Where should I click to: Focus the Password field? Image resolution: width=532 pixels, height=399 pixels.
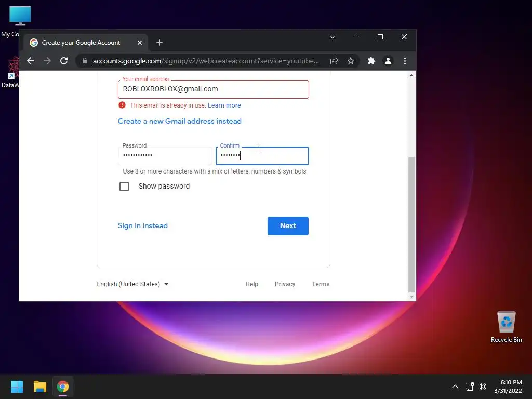coord(165,156)
